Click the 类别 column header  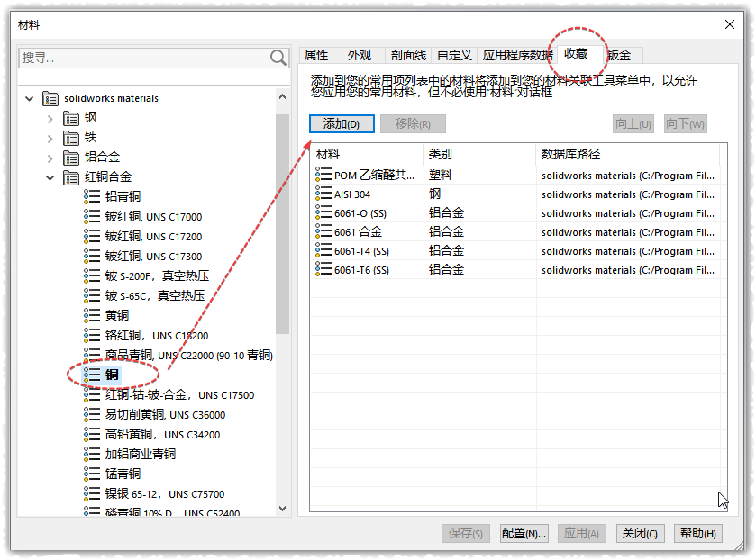tap(479, 154)
